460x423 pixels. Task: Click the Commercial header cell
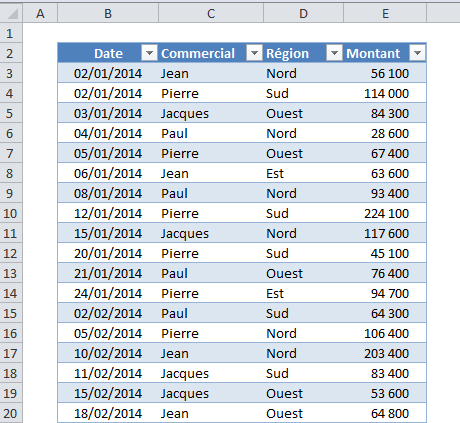(x=211, y=53)
